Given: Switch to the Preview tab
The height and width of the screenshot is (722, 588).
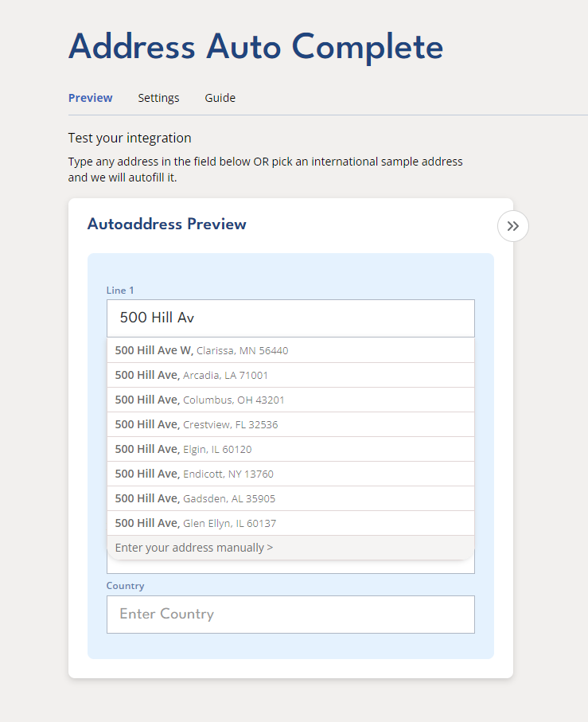Looking at the screenshot, I should pos(90,98).
